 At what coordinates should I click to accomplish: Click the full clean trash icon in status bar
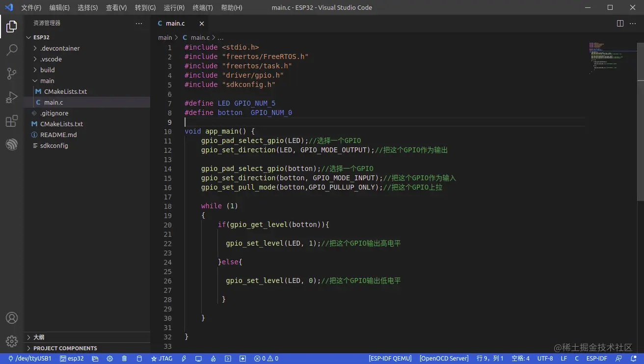125,359
